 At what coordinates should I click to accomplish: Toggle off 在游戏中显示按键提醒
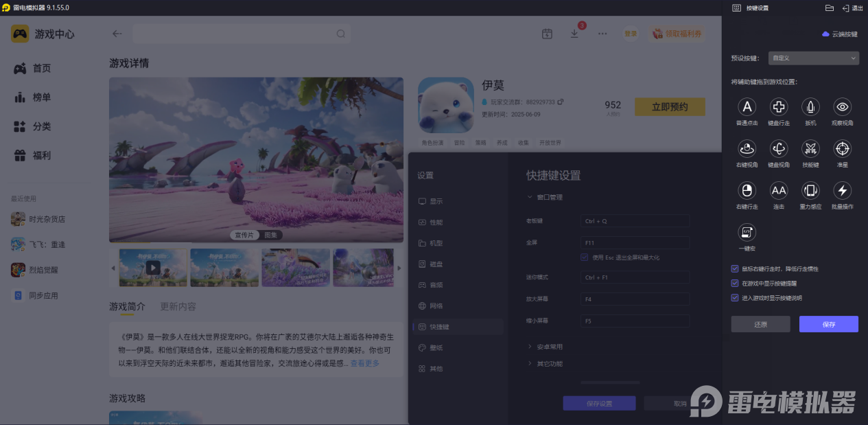tap(734, 284)
